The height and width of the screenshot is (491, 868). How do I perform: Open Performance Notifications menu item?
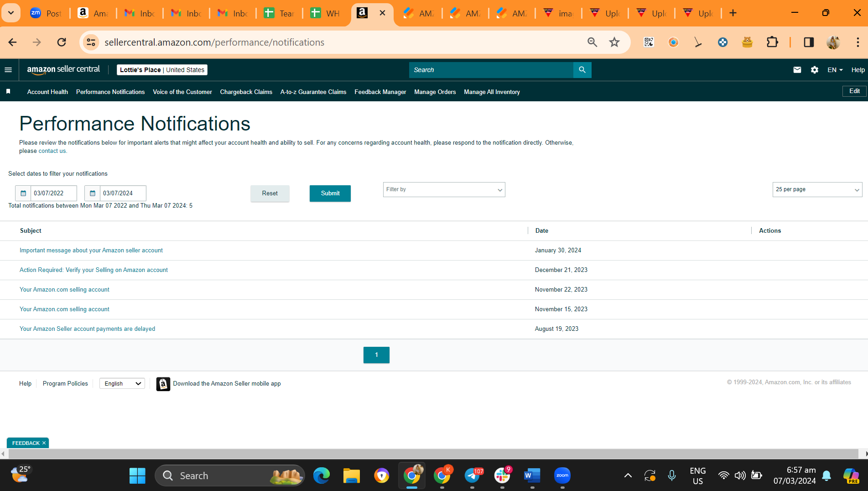point(110,92)
